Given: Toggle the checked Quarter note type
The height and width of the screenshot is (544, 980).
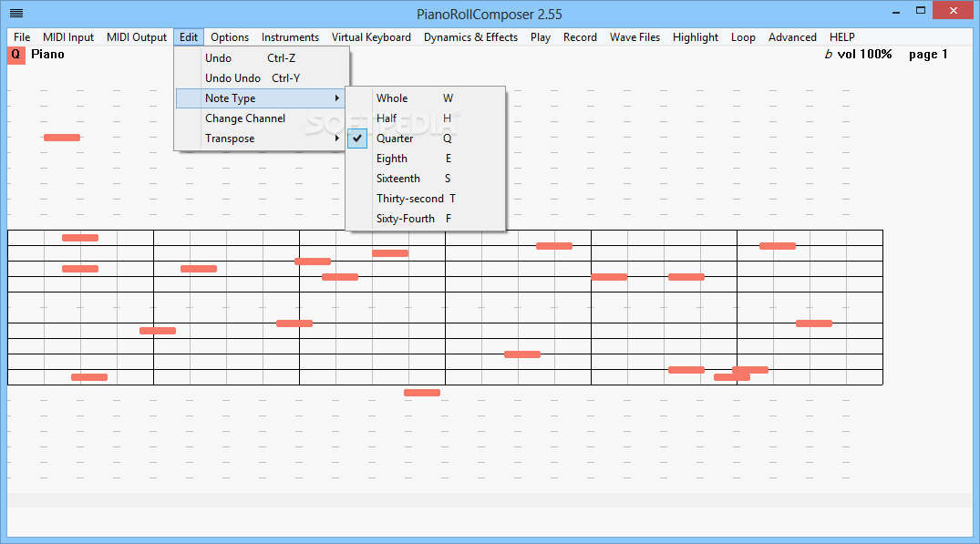Looking at the screenshot, I should (x=425, y=138).
